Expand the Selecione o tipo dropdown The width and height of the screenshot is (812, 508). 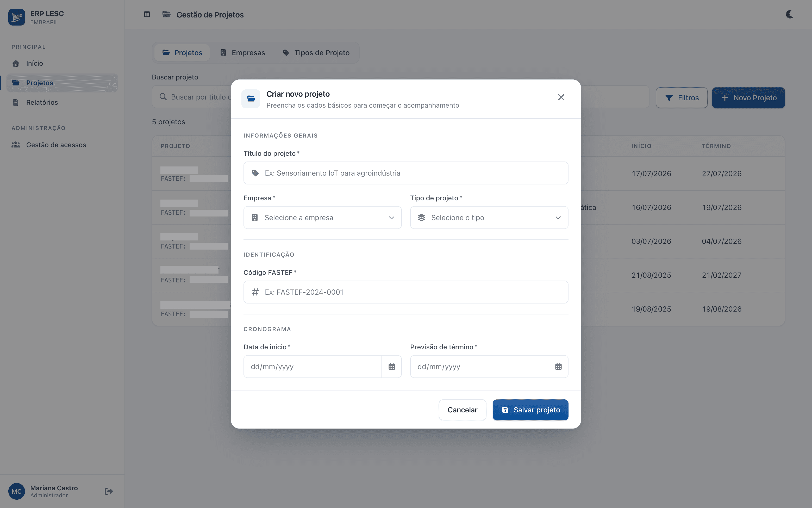(x=489, y=218)
